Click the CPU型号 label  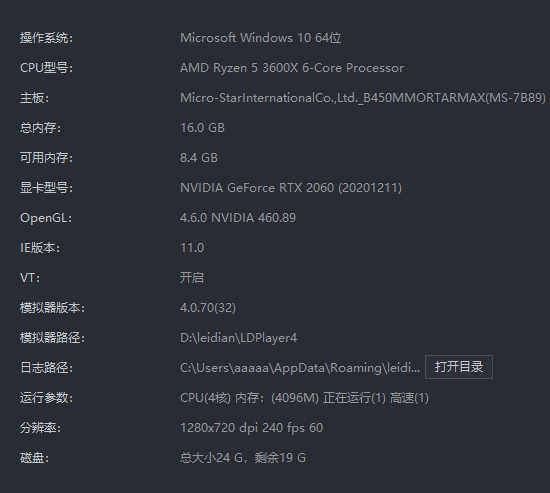click(46, 68)
